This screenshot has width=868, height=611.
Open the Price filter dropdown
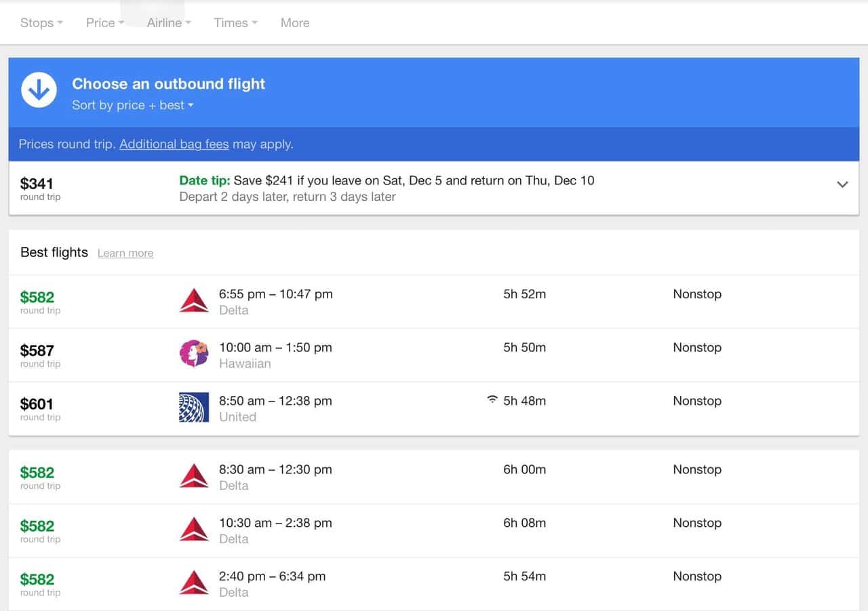pyautogui.click(x=104, y=23)
